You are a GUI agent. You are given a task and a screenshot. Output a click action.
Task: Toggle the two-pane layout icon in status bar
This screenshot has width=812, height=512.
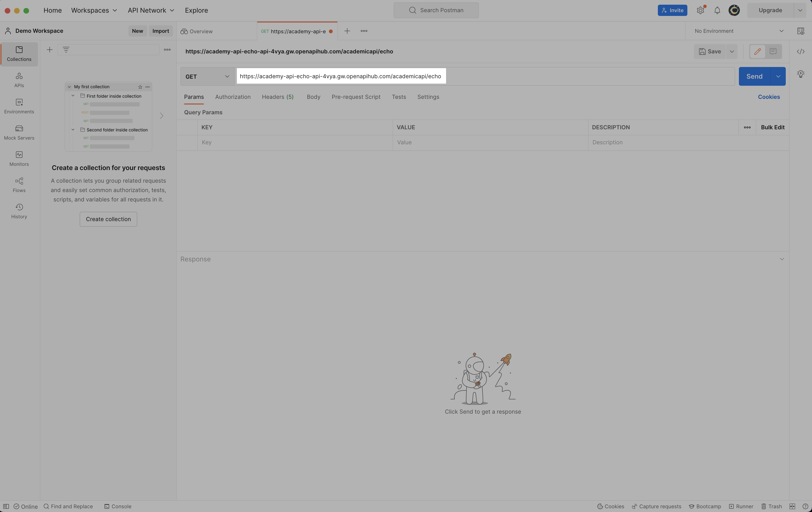tap(792, 506)
